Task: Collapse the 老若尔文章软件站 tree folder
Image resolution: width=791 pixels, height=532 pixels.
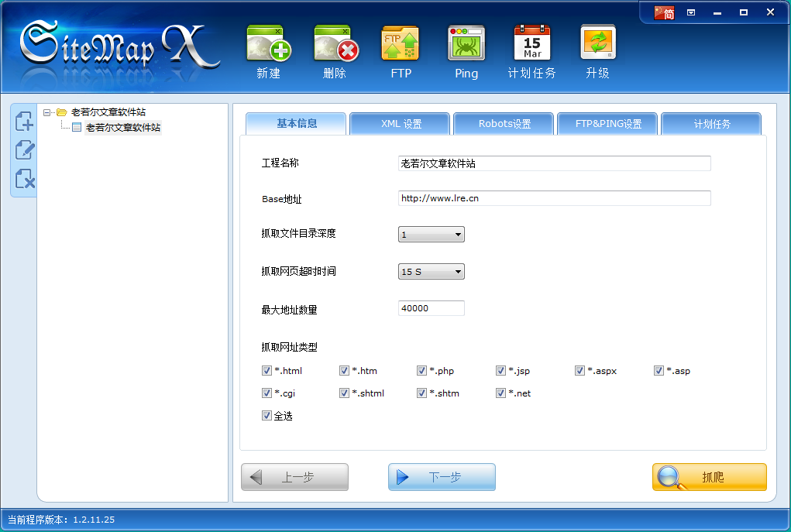Action: [x=47, y=112]
